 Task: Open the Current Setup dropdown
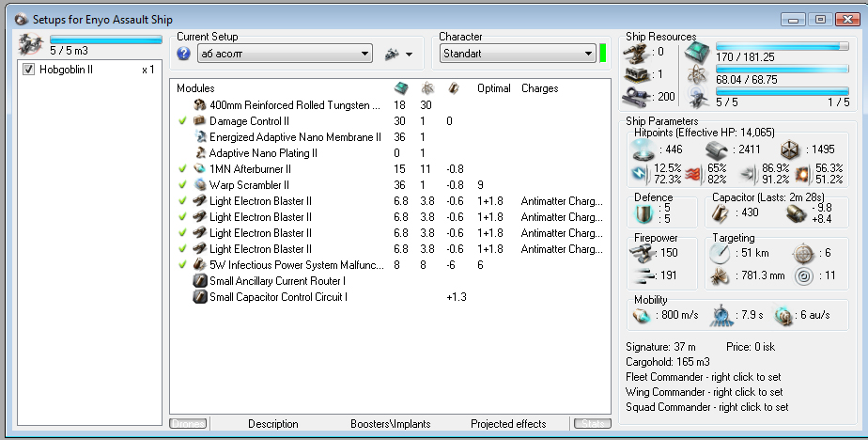point(285,54)
